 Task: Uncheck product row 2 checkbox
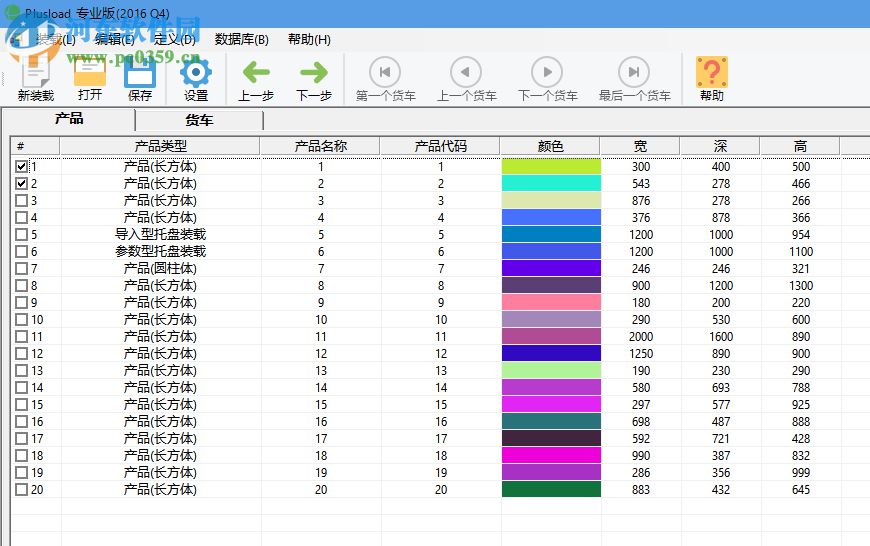pyautogui.click(x=21, y=184)
